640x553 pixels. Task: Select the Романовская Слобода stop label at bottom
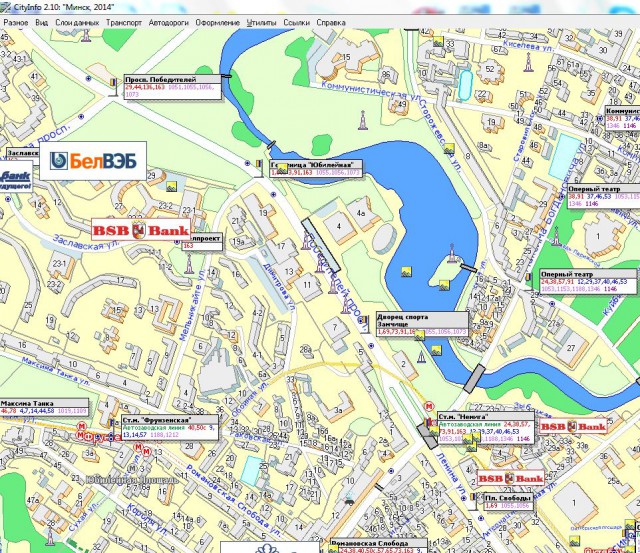pos(379,546)
